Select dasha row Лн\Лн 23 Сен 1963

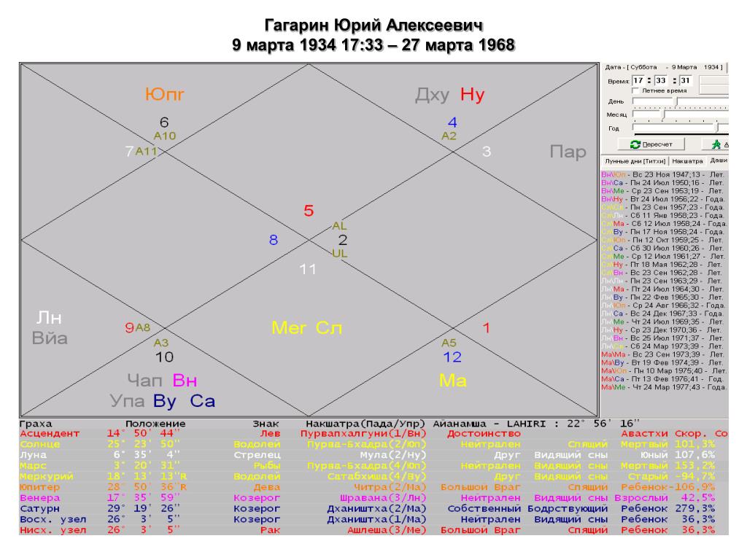[663, 281]
